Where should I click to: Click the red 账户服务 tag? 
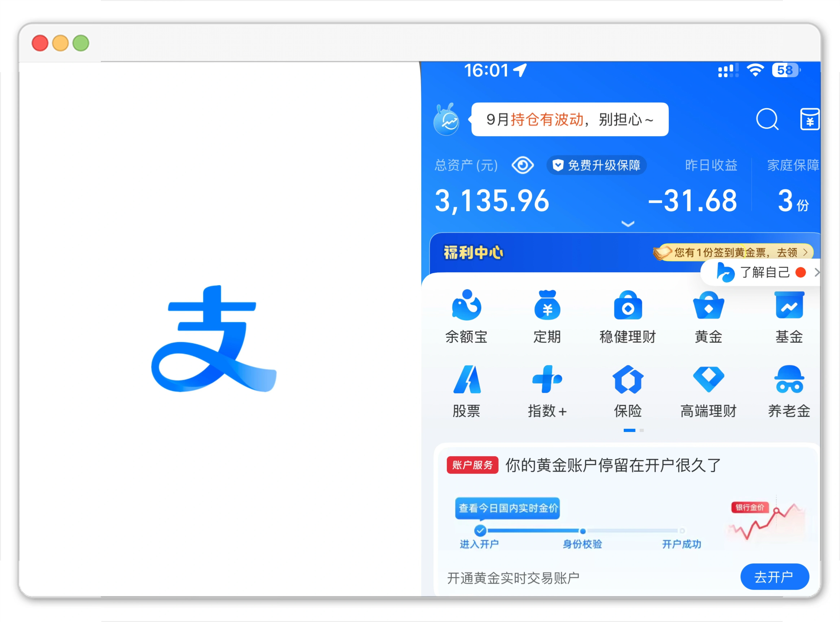click(472, 465)
